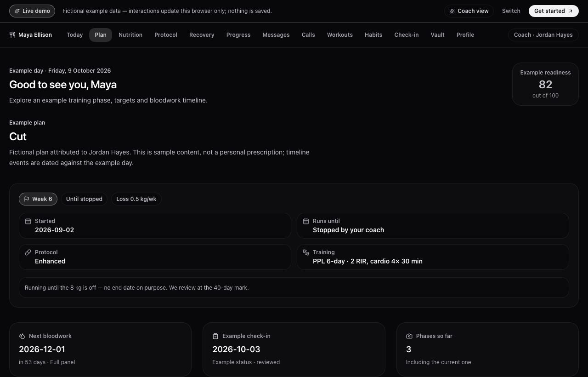Click the Until stopped chip
Screen dimensions: 588x377
(84, 199)
